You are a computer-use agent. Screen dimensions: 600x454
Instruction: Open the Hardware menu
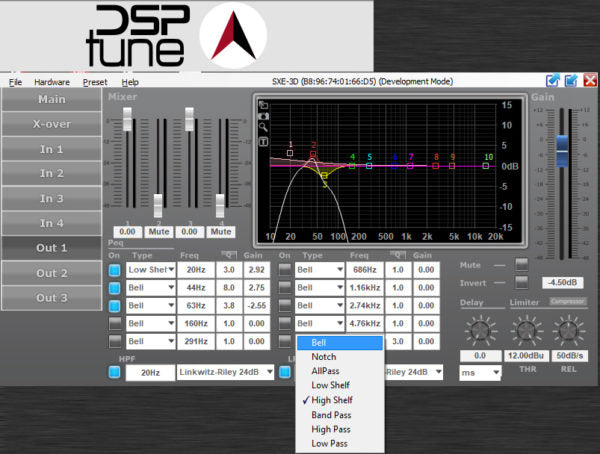click(52, 81)
